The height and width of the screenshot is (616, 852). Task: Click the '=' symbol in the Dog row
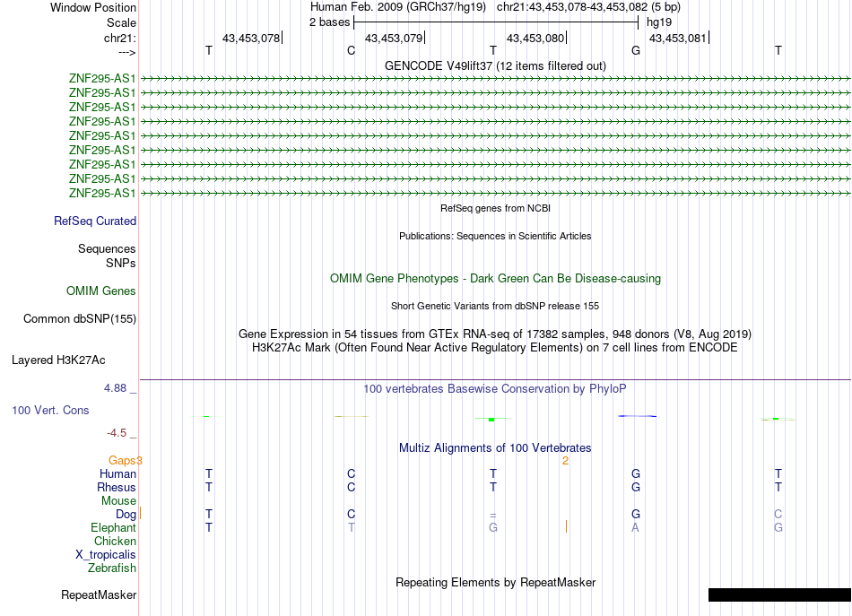pyautogui.click(x=493, y=515)
